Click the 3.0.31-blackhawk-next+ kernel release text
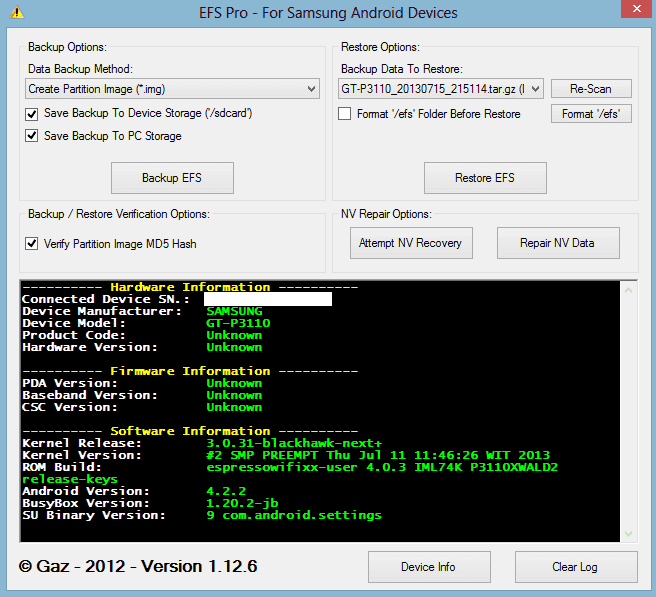This screenshot has width=656, height=597. coord(294,443)
